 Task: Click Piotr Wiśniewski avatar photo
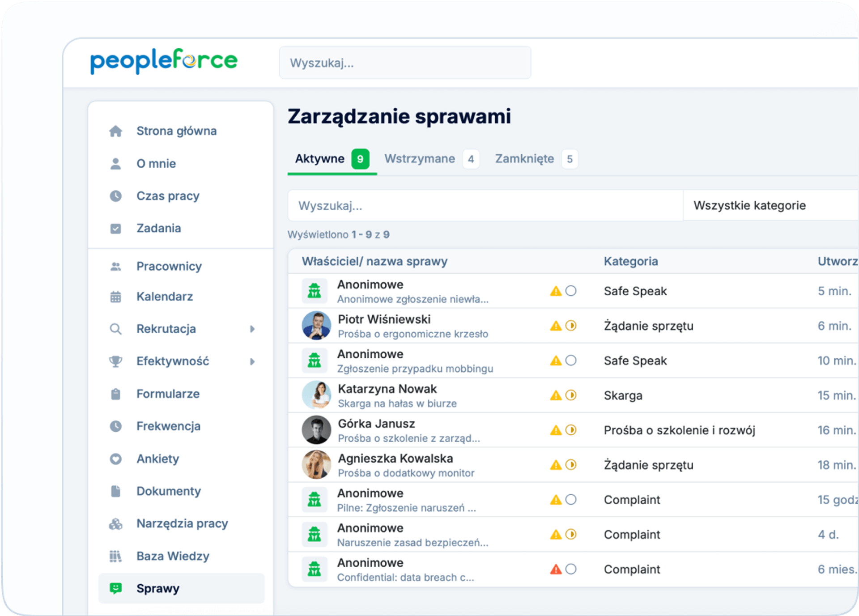(316, 326)
